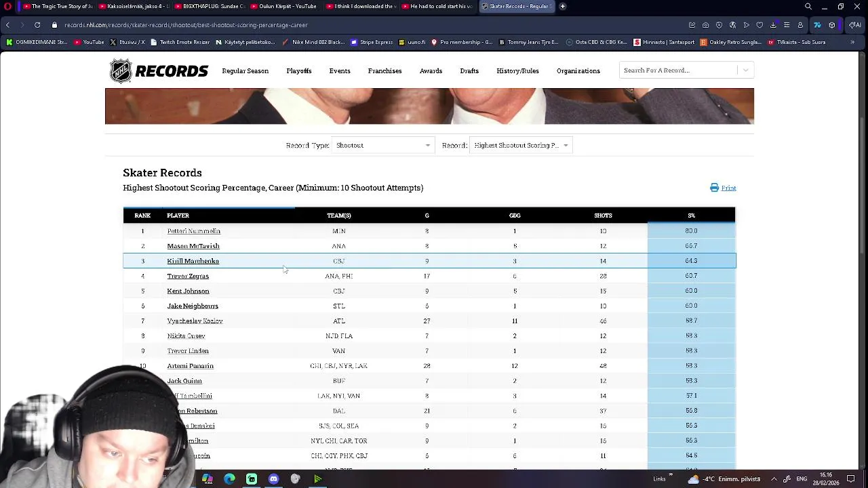This screenshot has width=868, height=488.
Task: Open the downloads icon in browser toolbar
Action: click(x=773, y=25)
